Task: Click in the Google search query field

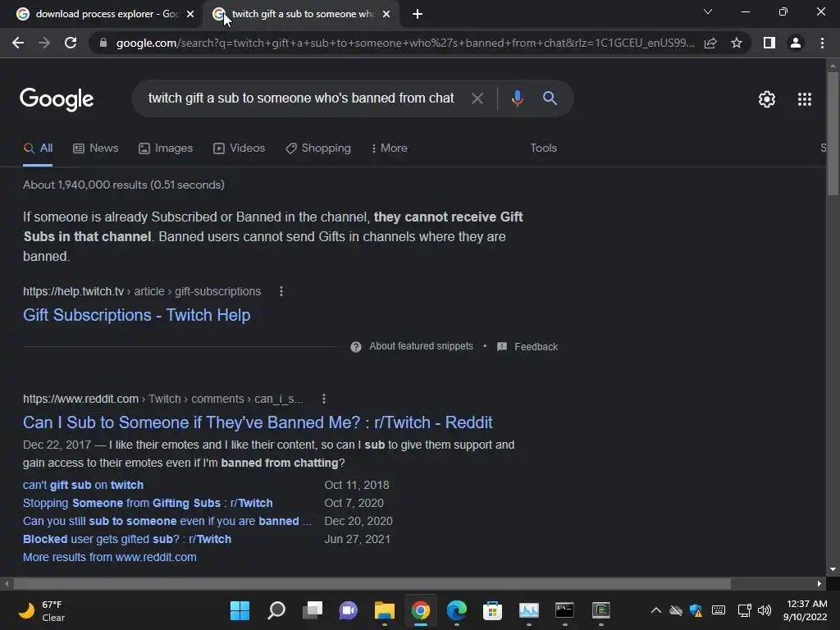Action: [300, 98]
